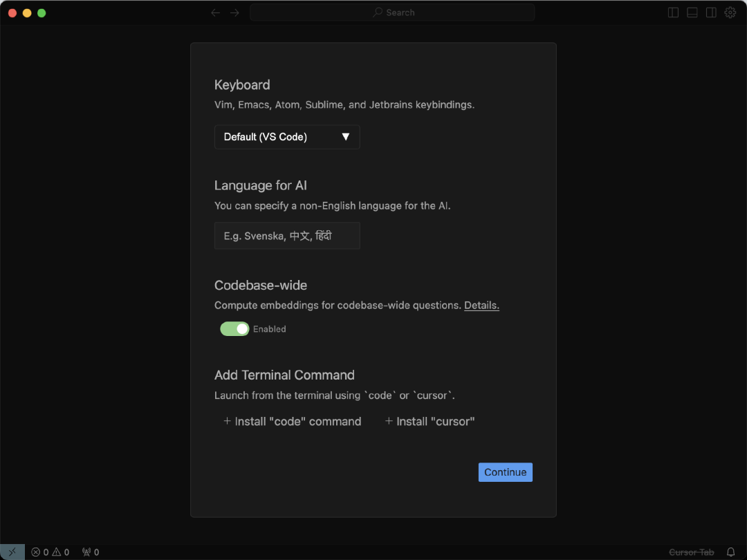
Task: Go back using the left arrow
Action: (x=216, y=12)
